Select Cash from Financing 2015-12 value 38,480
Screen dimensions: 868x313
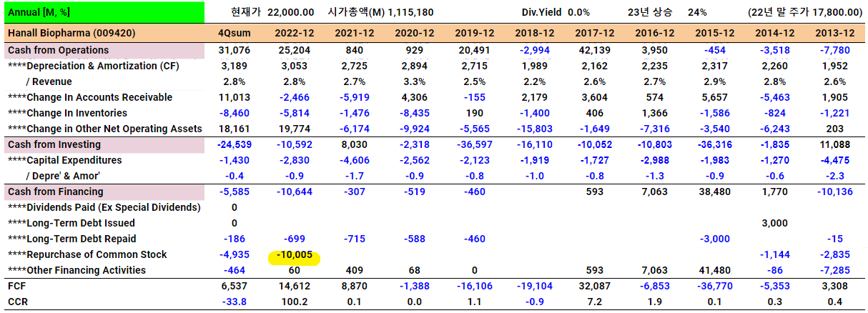click(x=714, y=192)
